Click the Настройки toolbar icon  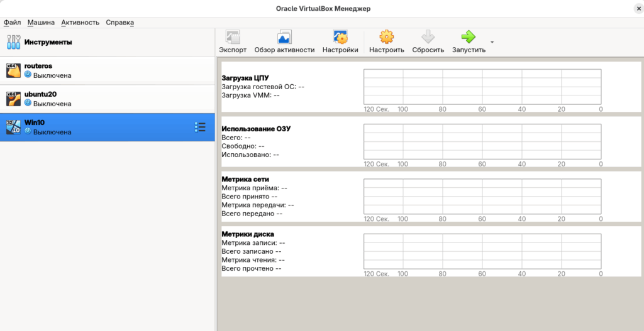[x=340, y=37]
